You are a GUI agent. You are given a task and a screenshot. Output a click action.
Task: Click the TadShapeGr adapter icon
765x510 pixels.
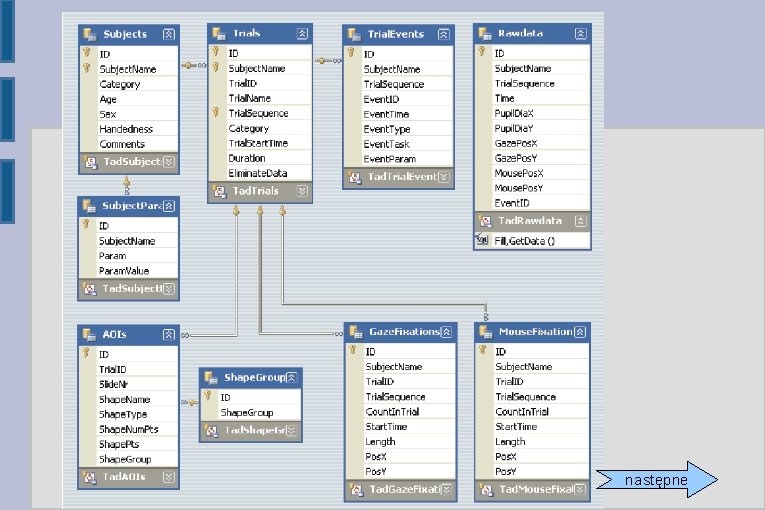pyautogui.click(x=211, y=431)
